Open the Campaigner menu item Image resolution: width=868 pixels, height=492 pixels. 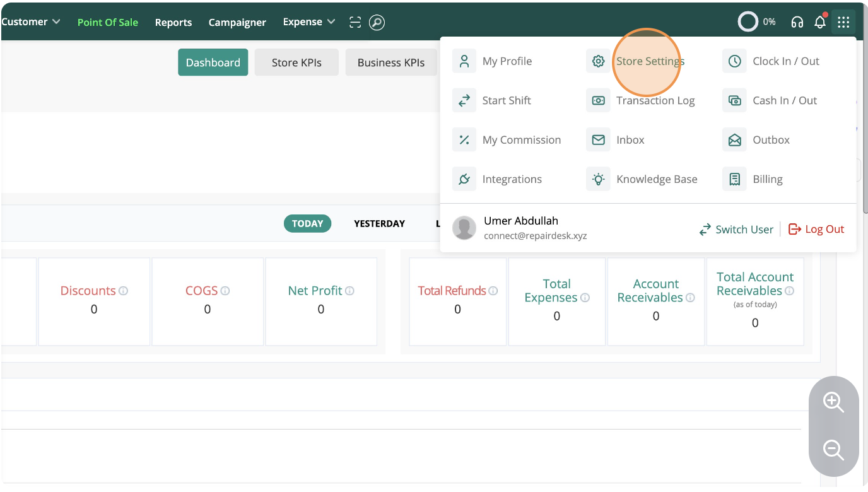click(x=237, y=22)
